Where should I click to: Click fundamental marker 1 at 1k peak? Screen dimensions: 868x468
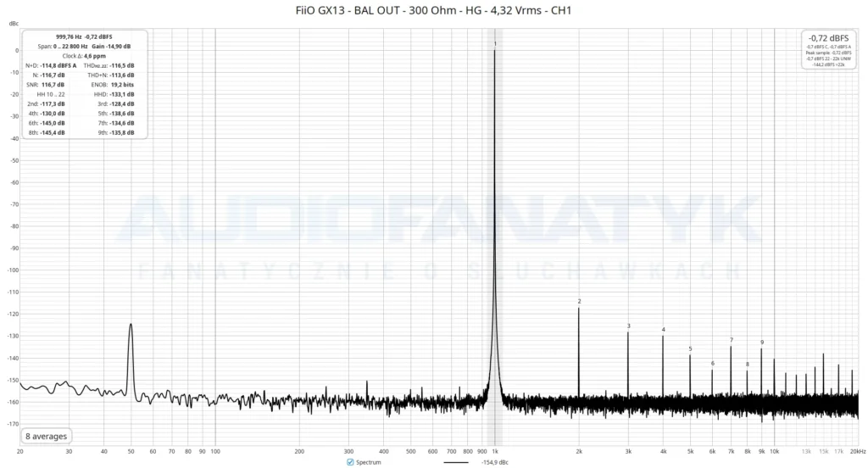(x=495, y=44)
